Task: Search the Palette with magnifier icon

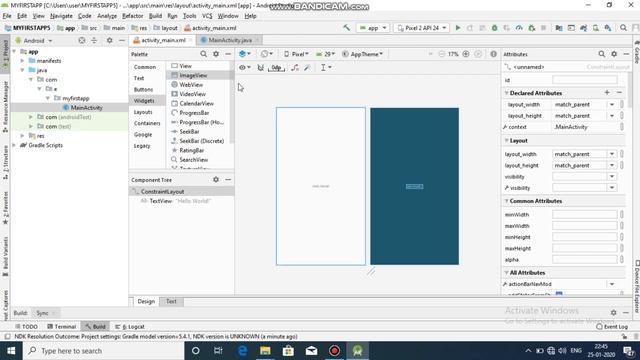Action: [x=203, y=54]
